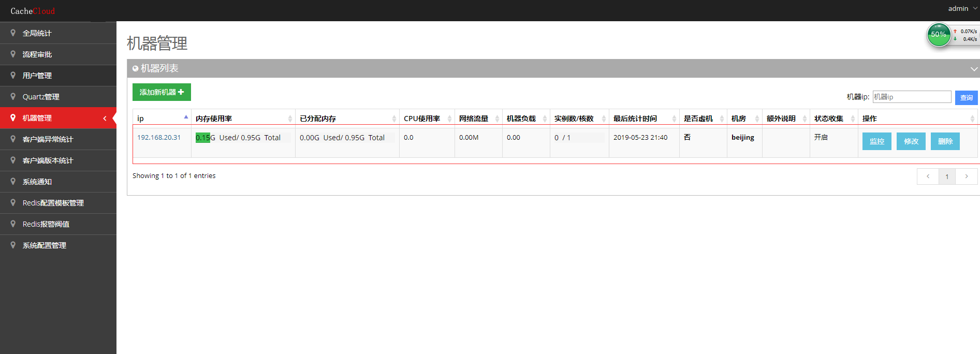This screenshot has width=980, height=354.
Task: Click the 查询 search button
Action: 967,97
